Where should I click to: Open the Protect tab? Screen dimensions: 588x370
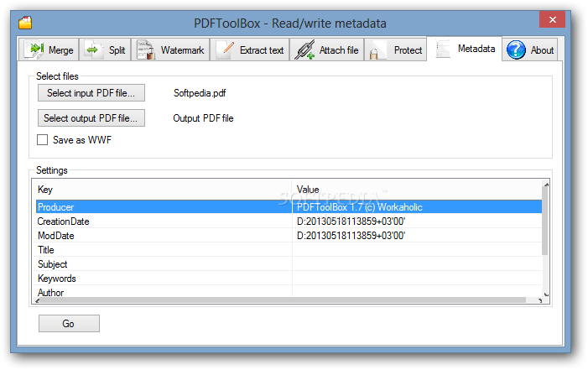pyautogui.click(x=395, y=50)
